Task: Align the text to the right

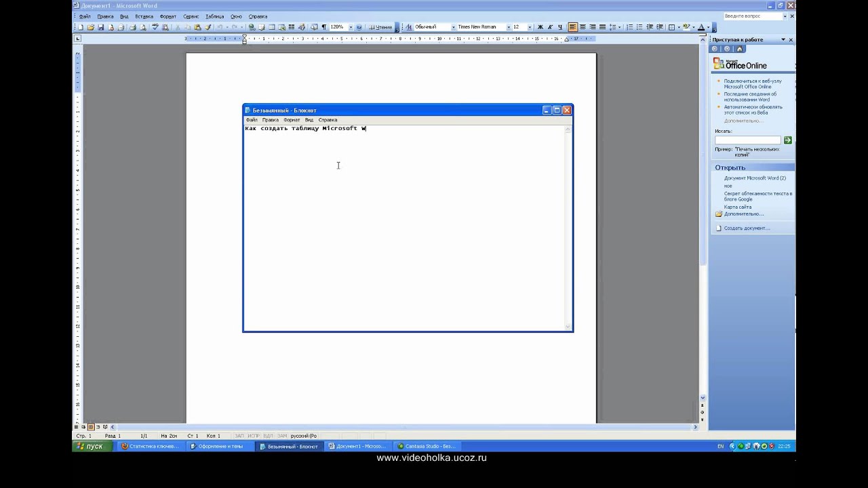Action: click(593, 27)
